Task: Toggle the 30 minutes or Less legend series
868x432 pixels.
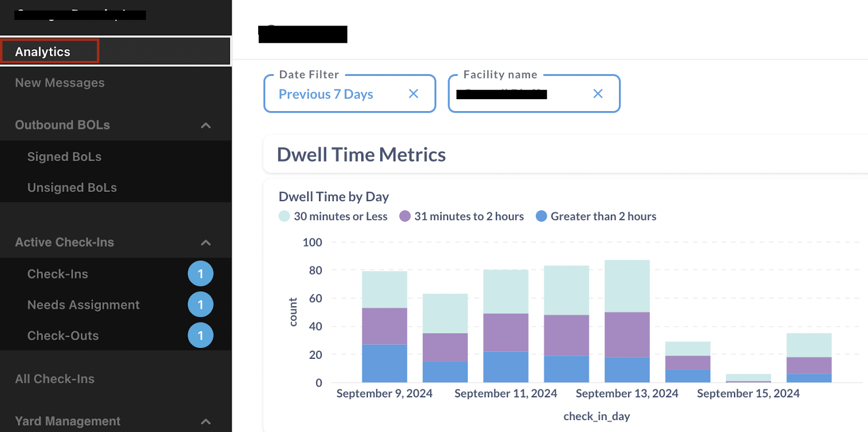Action: (x=333, y=216)
